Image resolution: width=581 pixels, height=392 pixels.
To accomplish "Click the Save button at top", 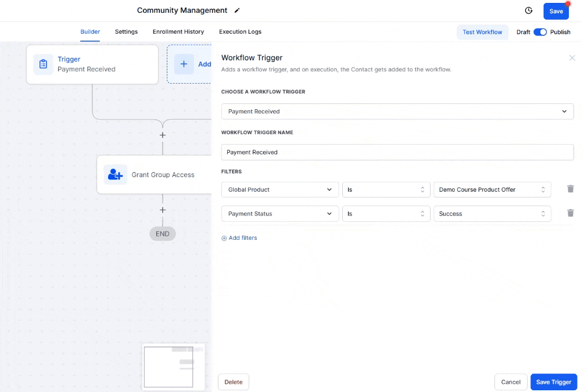I will (556, 11).
